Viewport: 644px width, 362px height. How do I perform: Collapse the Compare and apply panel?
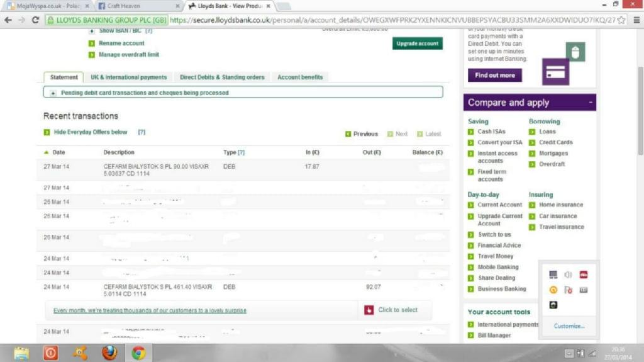pos(591,102)
